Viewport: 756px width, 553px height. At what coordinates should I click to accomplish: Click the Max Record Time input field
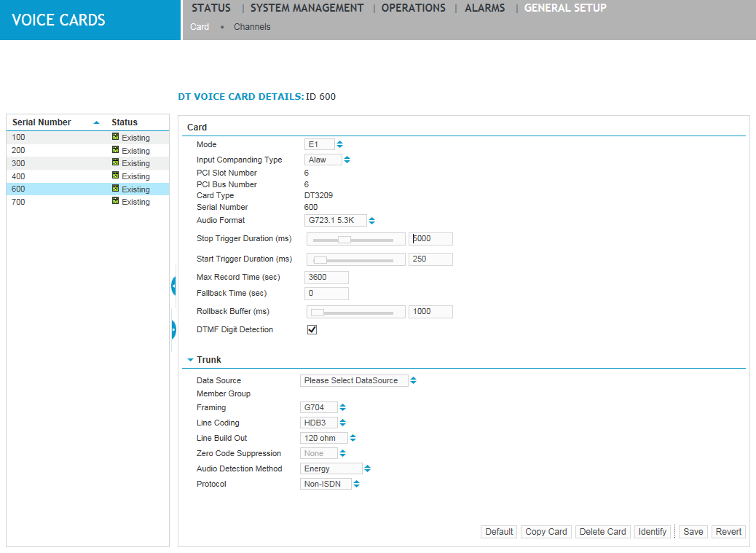click(326, 278)
